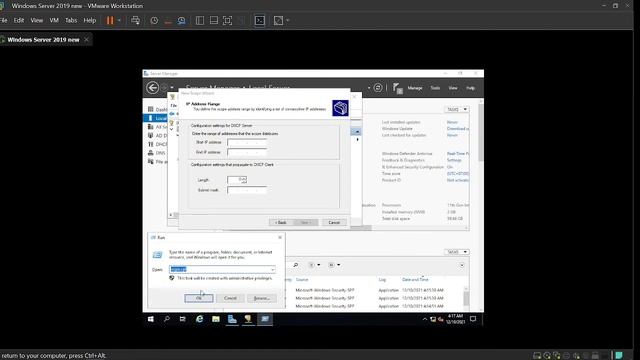Click the Events filter search icon
The image size is (640, 360).
click(x=296, y=265)
